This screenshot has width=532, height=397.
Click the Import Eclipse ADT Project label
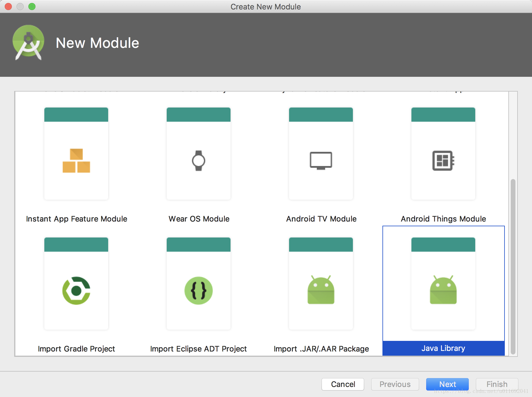(198, 349)
